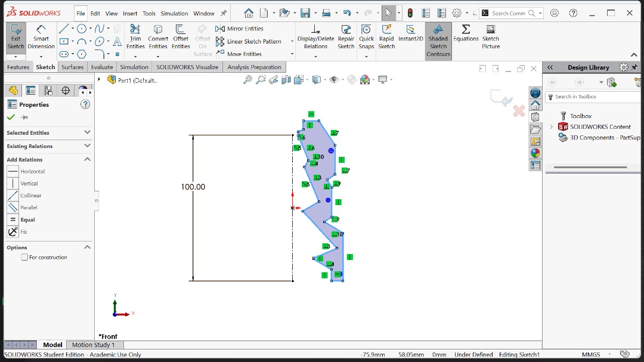Select the Offset Entities tool

(181, 38)
